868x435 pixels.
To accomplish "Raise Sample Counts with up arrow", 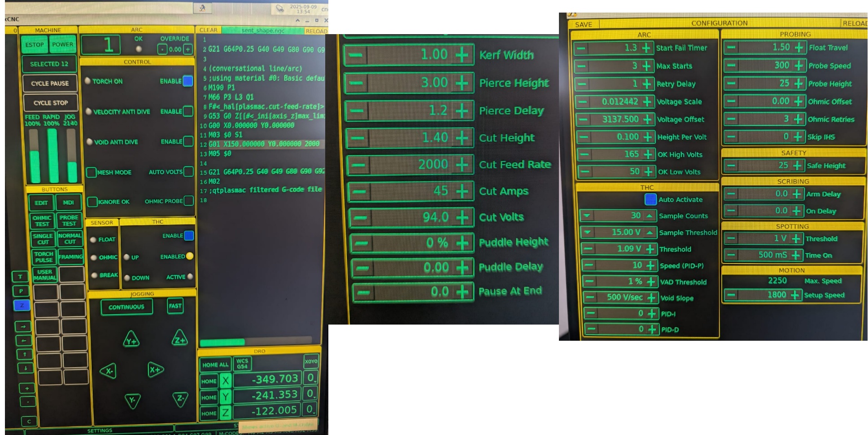I will (649, 216).
